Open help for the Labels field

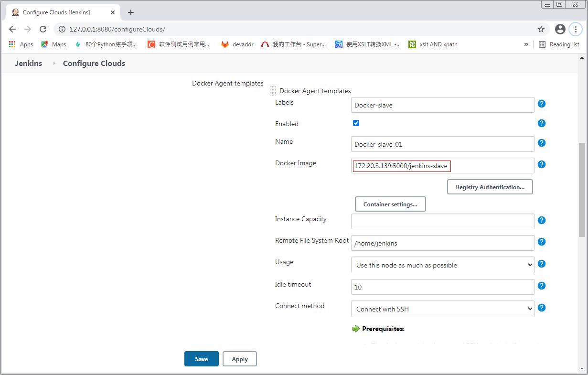542,104
